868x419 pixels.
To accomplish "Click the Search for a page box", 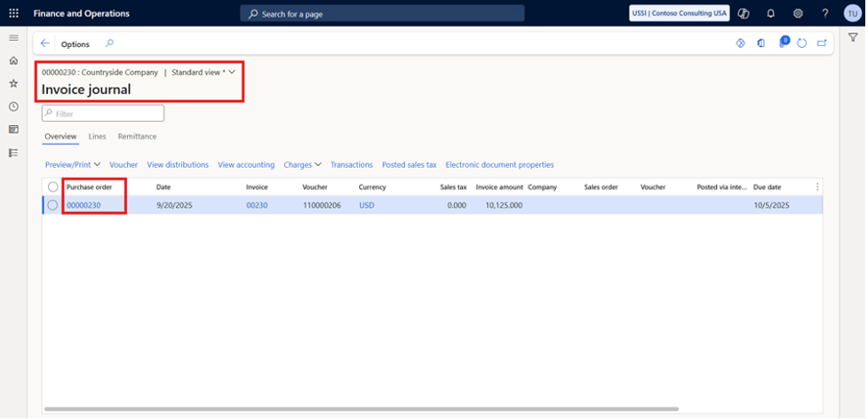I will [x=382, y=14].
